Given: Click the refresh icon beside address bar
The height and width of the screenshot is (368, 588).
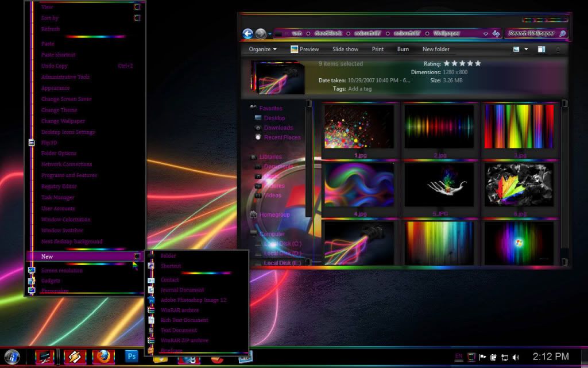Looking at the screenshot, I should click(496, 34).
